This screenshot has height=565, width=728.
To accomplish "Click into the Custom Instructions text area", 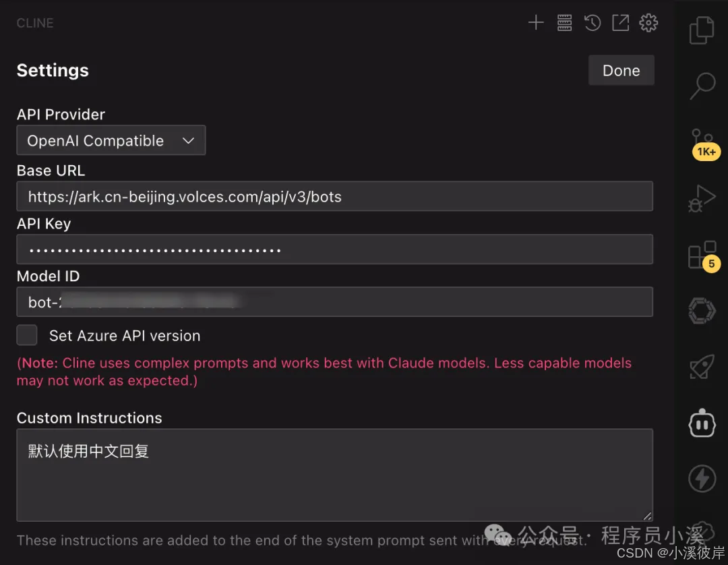I will click(335, 475).
